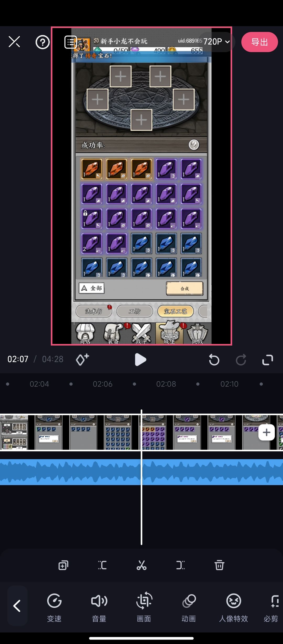This screenshot has height=644, width=283.
Task: Close the video editor with the X icon
Action: (x=14, y=42)
